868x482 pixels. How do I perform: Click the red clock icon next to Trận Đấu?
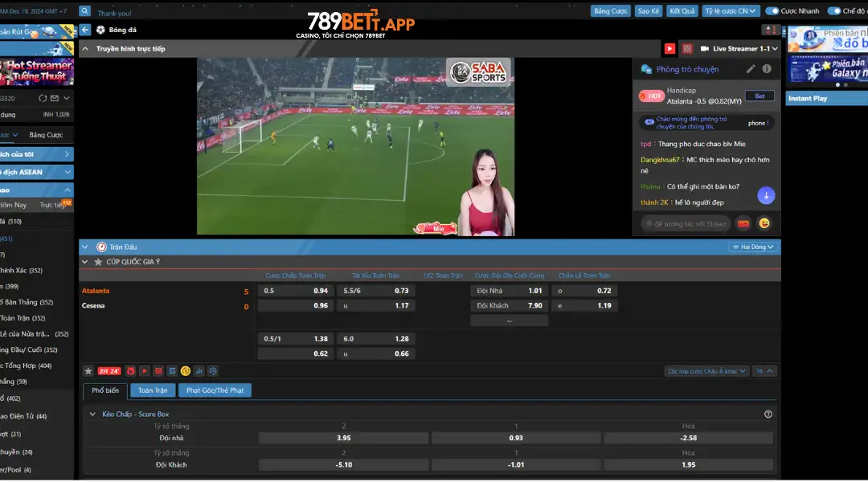(x=101, y=247)
